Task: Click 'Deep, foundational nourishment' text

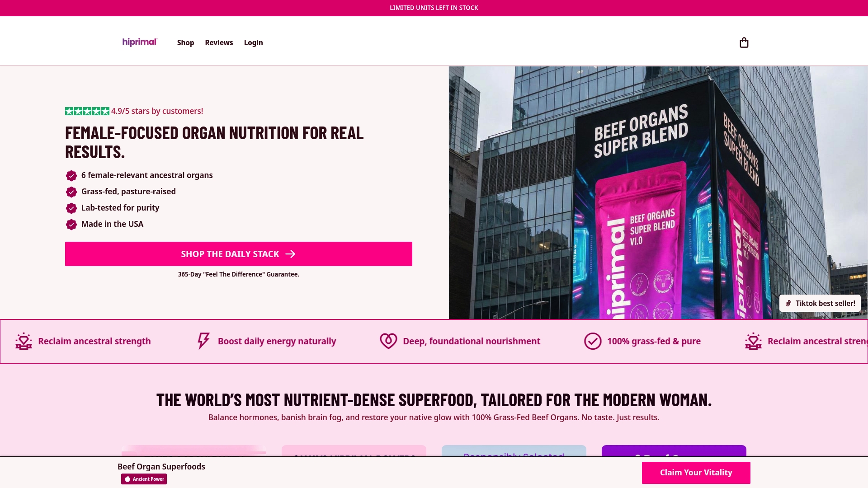Action: coord(472,341)
